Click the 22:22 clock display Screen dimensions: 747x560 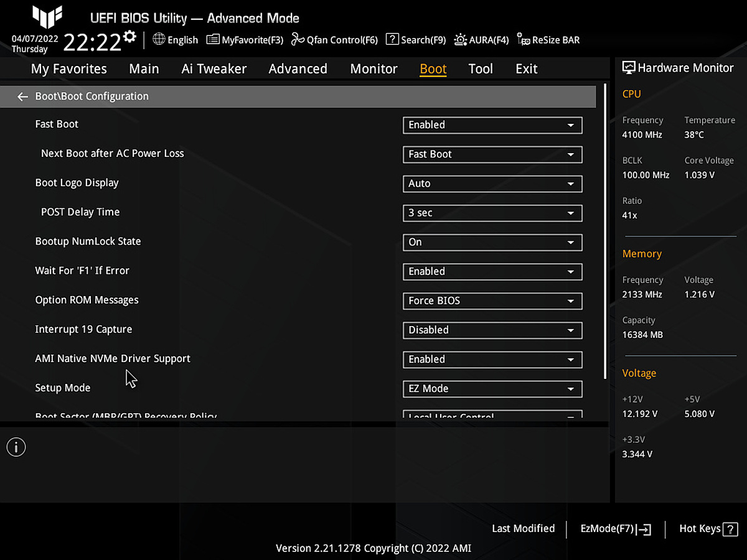click(x=92, y=42)
